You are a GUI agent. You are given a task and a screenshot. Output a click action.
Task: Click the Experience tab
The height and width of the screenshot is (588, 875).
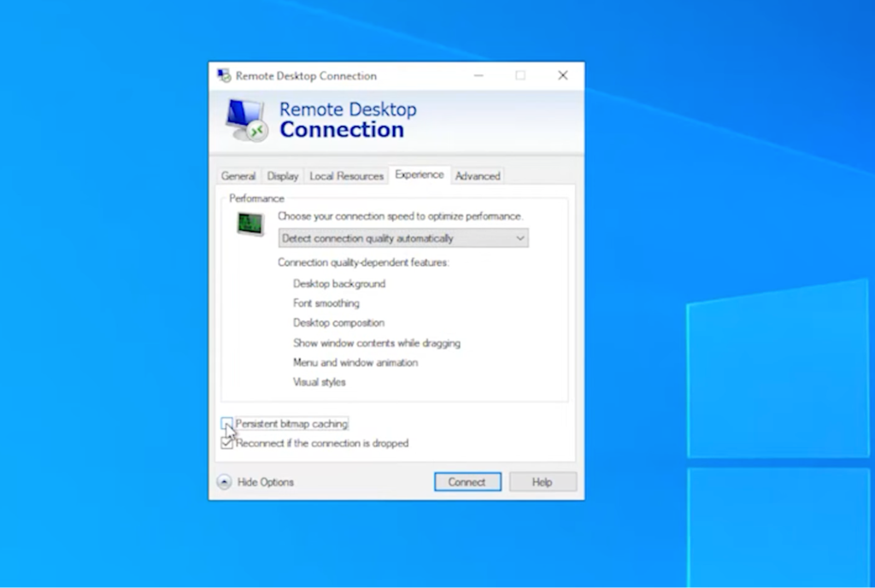coord(420,173)
